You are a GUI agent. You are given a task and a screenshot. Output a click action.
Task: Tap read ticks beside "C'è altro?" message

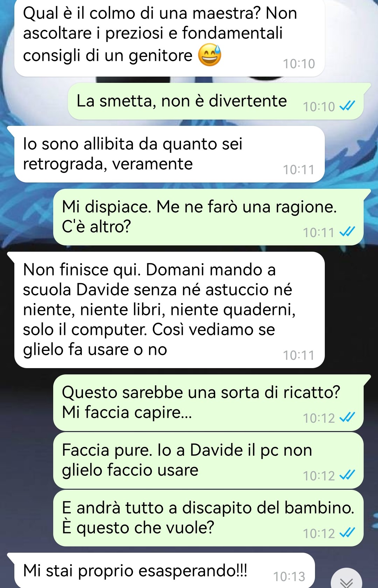(x=348, y=231)
